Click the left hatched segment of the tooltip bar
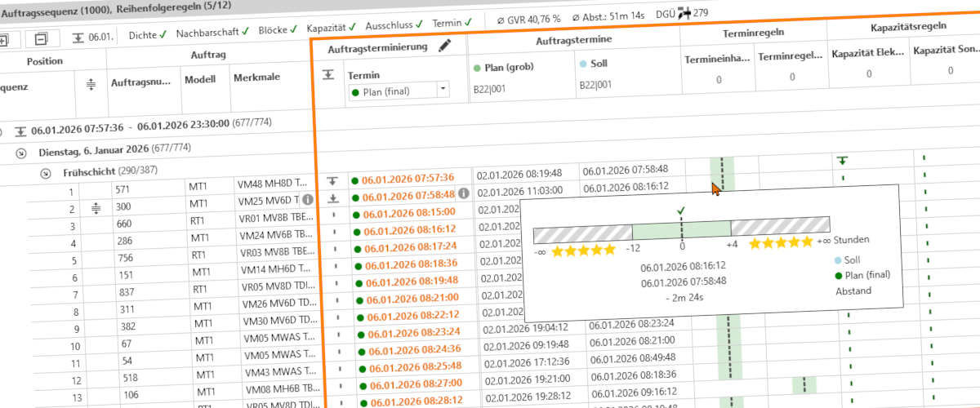 click(583, 234)
